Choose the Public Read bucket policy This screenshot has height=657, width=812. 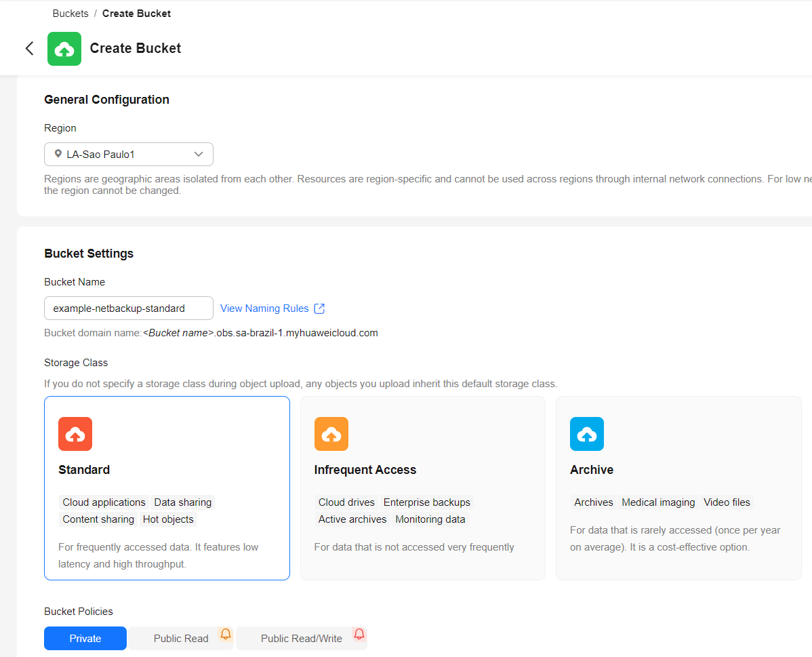coord(180,638)
